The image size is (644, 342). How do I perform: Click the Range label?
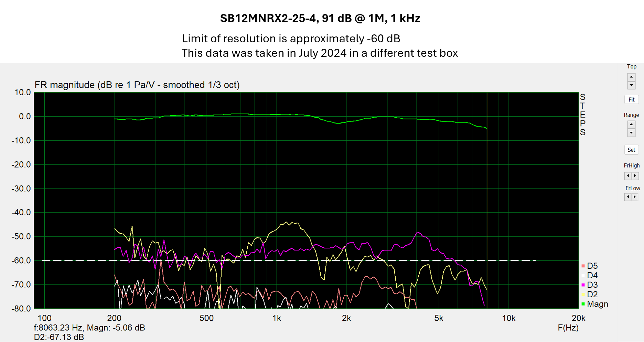[x=631, y=115]
